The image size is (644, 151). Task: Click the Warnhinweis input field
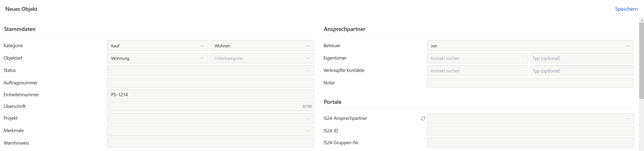[210, 143]
